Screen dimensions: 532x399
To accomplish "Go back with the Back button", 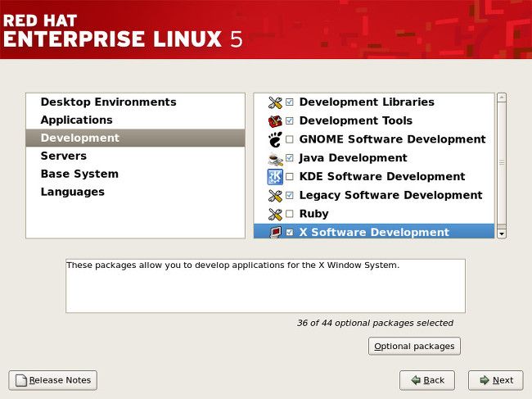I will click(427, 380).
